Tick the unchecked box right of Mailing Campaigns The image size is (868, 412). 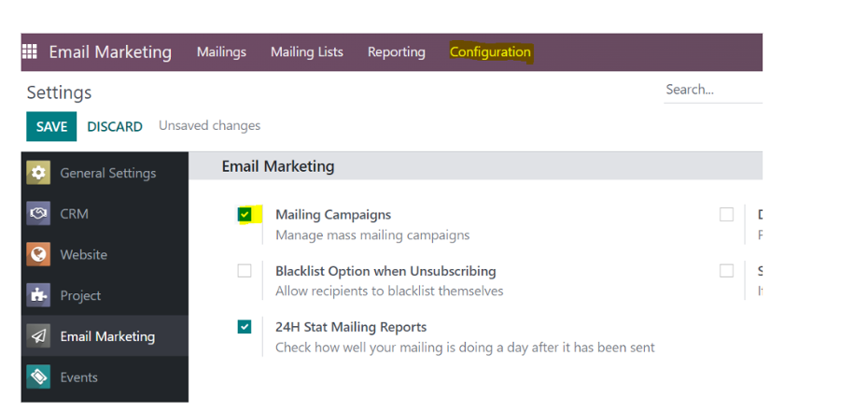[x=726, y=214]
